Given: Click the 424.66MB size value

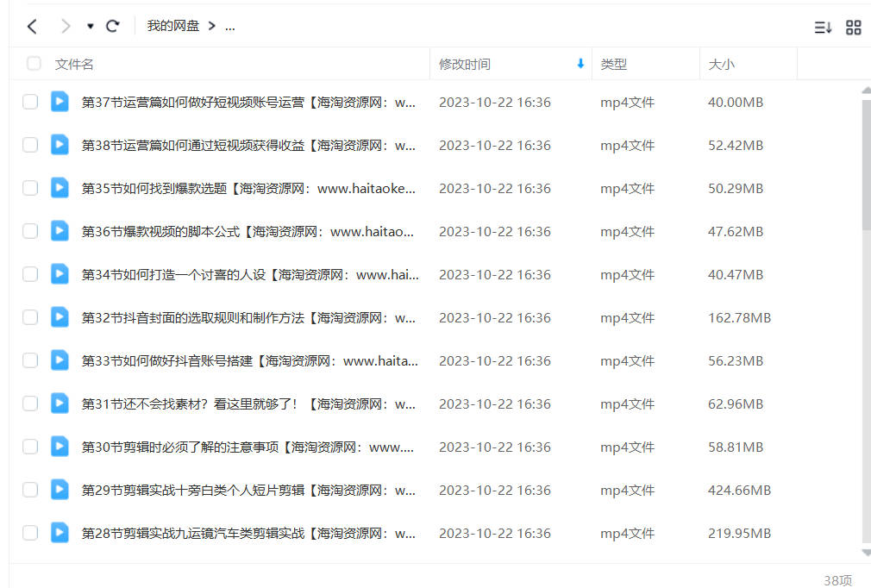Looking at the screenshot, I should 739,491.
